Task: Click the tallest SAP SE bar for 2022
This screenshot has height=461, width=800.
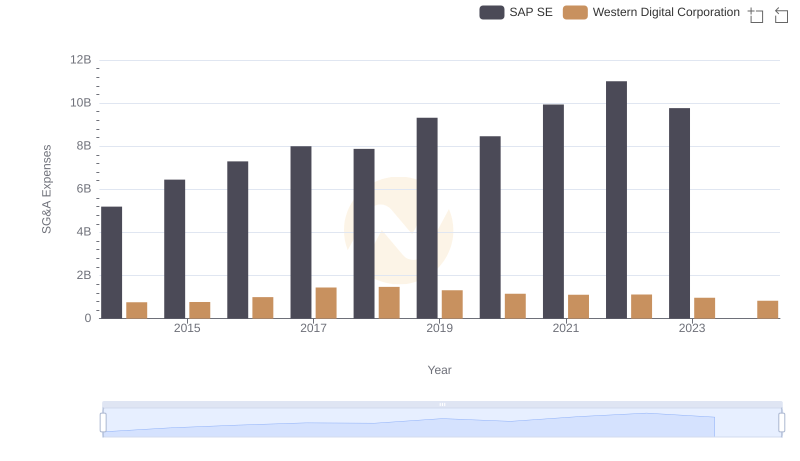Action: (x=616, y=200)
